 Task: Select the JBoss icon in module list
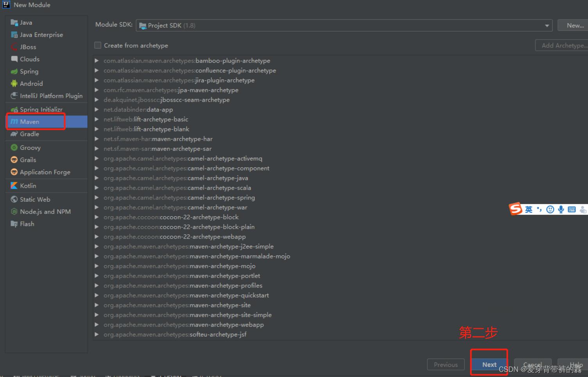pyautogui.click(x=14, y=47)
